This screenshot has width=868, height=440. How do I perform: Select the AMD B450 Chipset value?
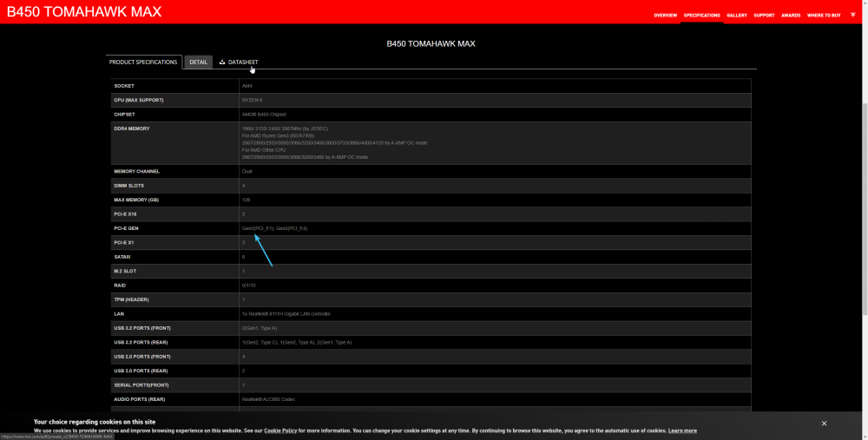click(x=264, y=115)
